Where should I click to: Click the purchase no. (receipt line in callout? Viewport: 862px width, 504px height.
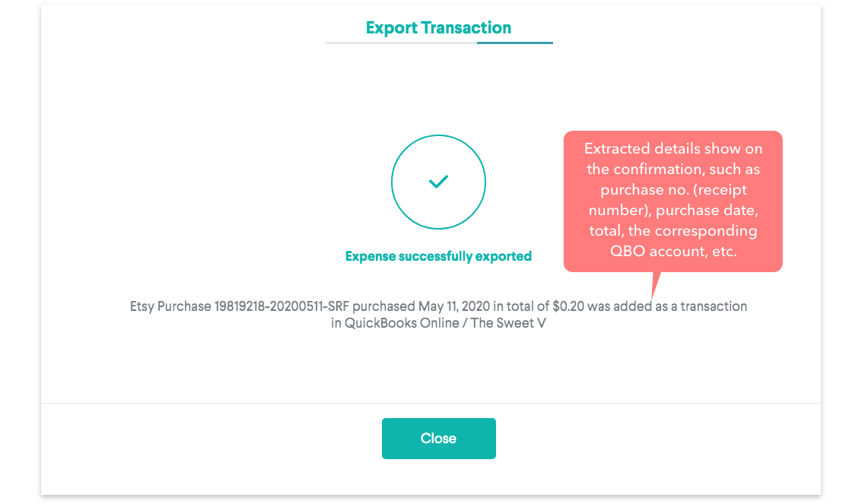673,189
